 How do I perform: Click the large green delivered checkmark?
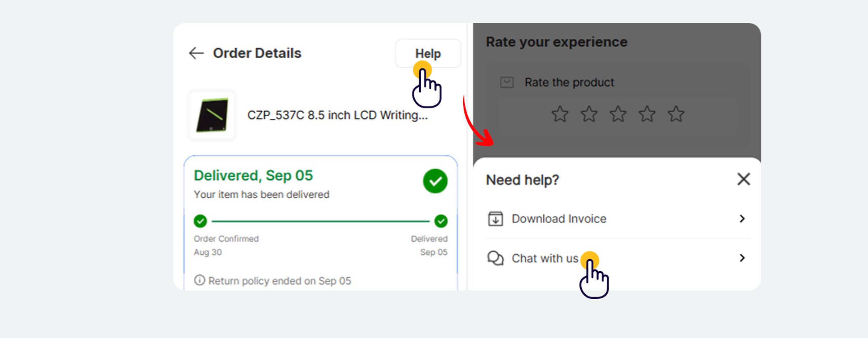tap(435, 181)
